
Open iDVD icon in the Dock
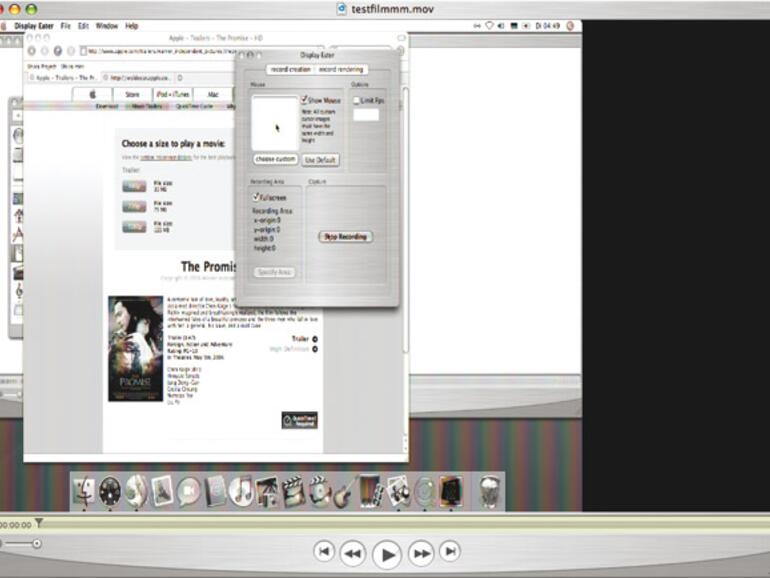[319, 491]
